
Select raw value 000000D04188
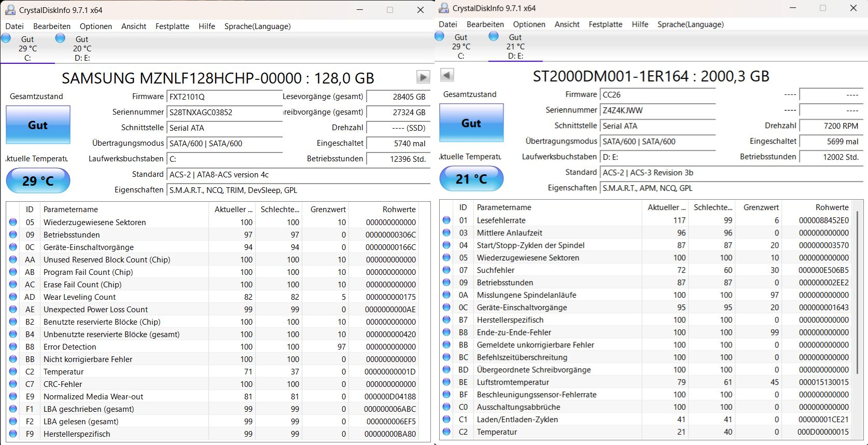(x=390, y=396)
